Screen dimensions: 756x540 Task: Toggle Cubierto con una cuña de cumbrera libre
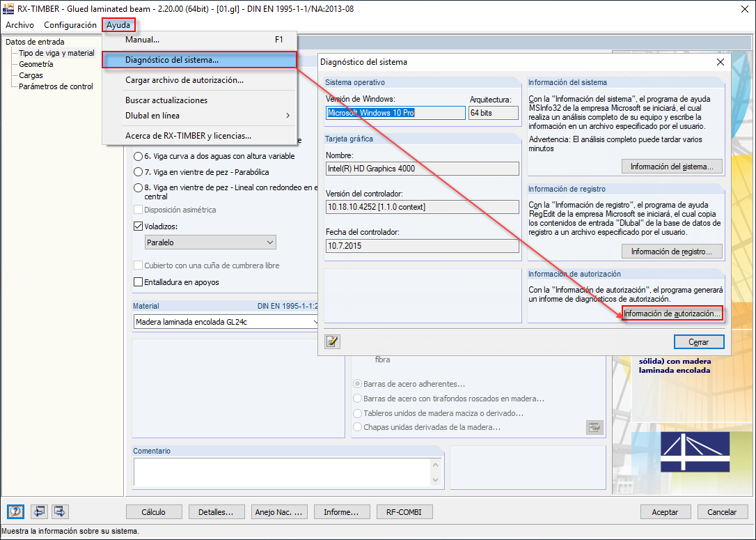(x=138, y=265)
